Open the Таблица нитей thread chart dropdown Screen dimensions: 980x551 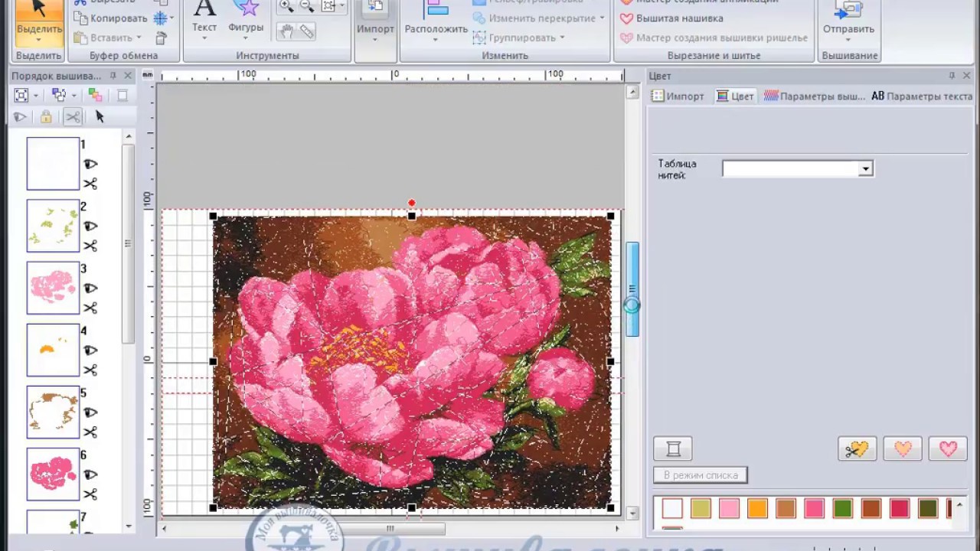[865, 168]
